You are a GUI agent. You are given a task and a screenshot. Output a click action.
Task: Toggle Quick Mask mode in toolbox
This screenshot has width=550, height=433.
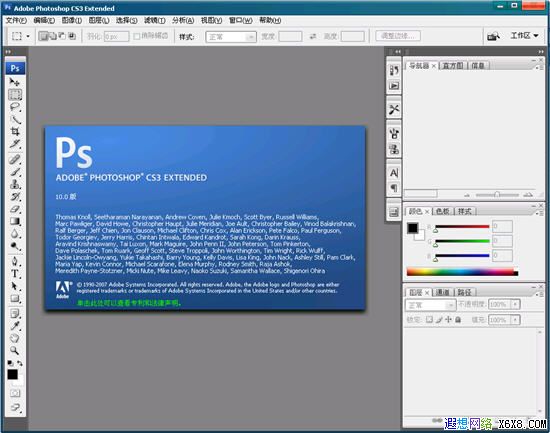[x=15, y=393]
